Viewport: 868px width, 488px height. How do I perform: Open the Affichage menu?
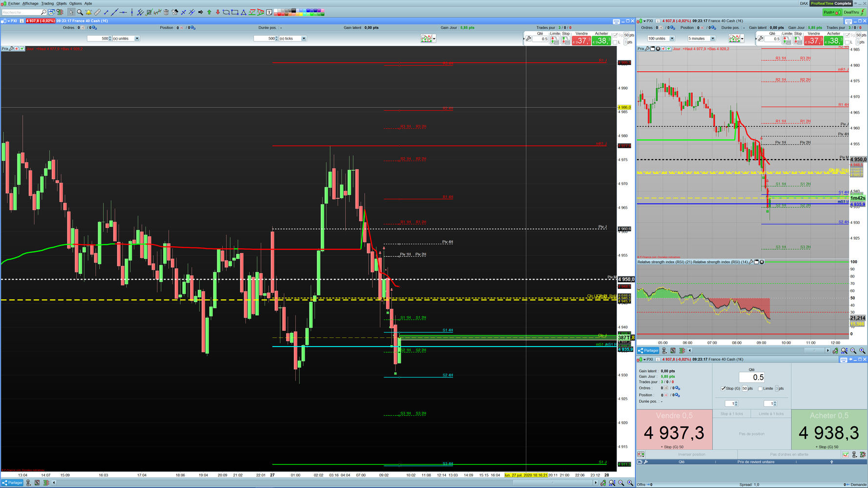click(30, 3)
